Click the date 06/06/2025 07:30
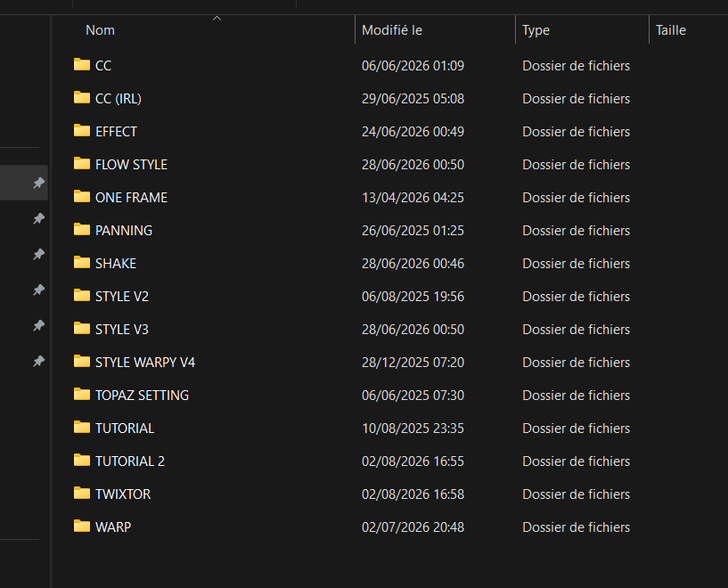The width and height of the screenshot is (728, 588). [413, 395]
